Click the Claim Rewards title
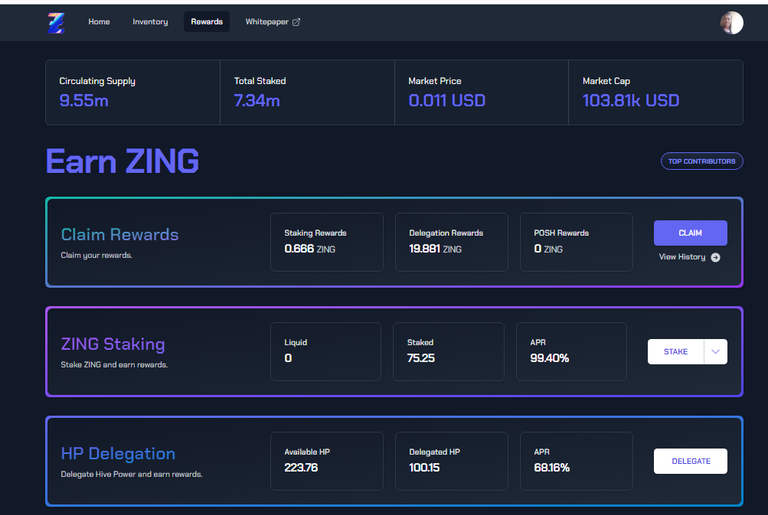768x515 pixels. coord(120,235)
